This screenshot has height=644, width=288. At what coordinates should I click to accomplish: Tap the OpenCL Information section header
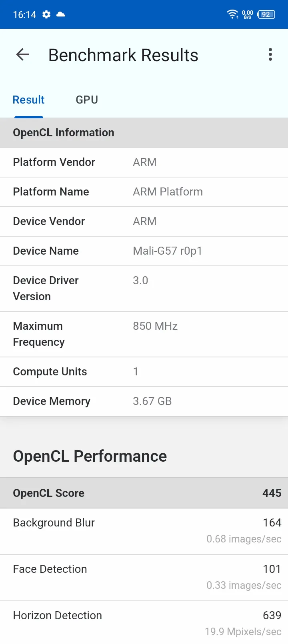click(x=144, y=133)
